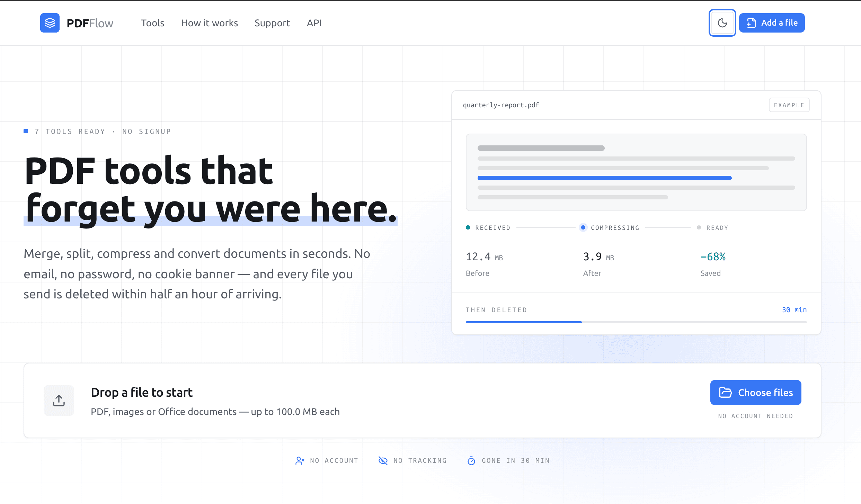Click the 3.9 MB After value
861x504 pixels.
[x=598, y=257]
